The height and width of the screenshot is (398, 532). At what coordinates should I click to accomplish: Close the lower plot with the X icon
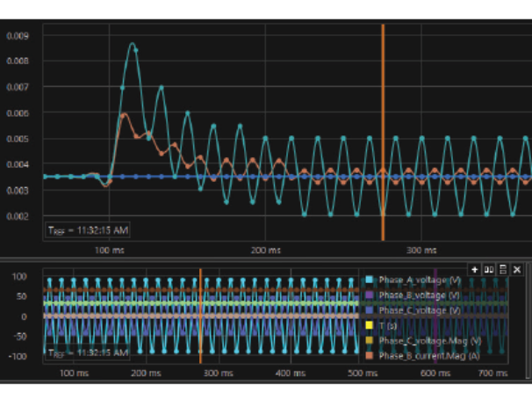[517, 270]
